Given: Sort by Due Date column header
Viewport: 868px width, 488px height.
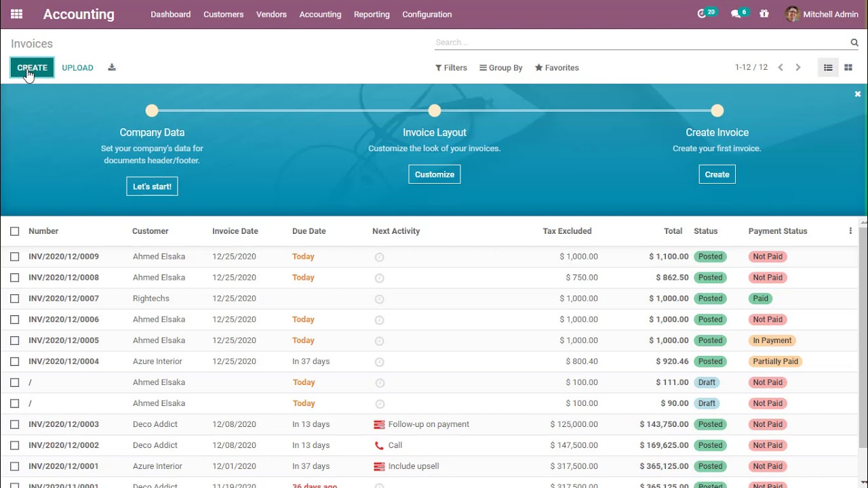Looking at the screenshot, I should [309, 231].
